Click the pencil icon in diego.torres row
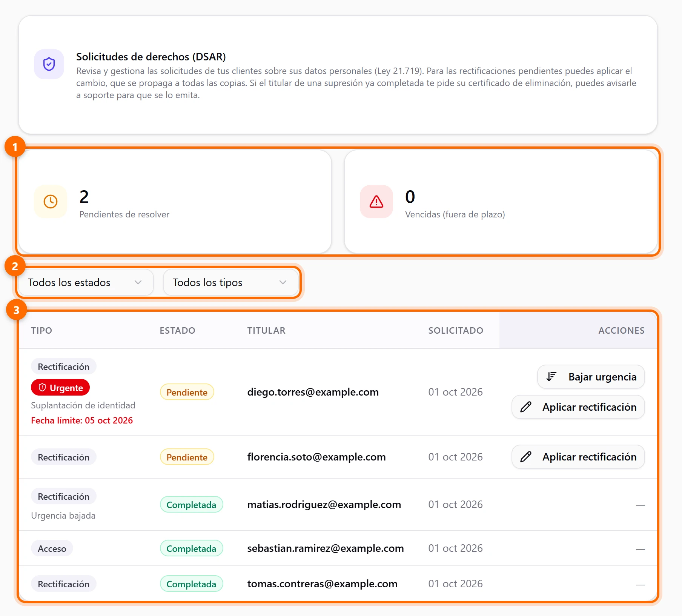This screenshot has height=616, width=682. tap(526, 407)
